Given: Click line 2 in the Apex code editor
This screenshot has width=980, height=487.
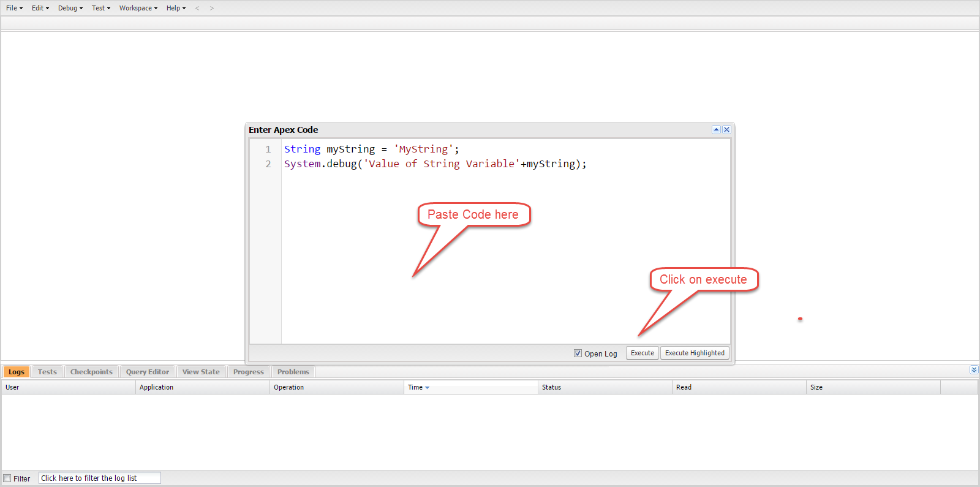Looking at the screenshot, I should pyautogui.click(x=435, y=164).
